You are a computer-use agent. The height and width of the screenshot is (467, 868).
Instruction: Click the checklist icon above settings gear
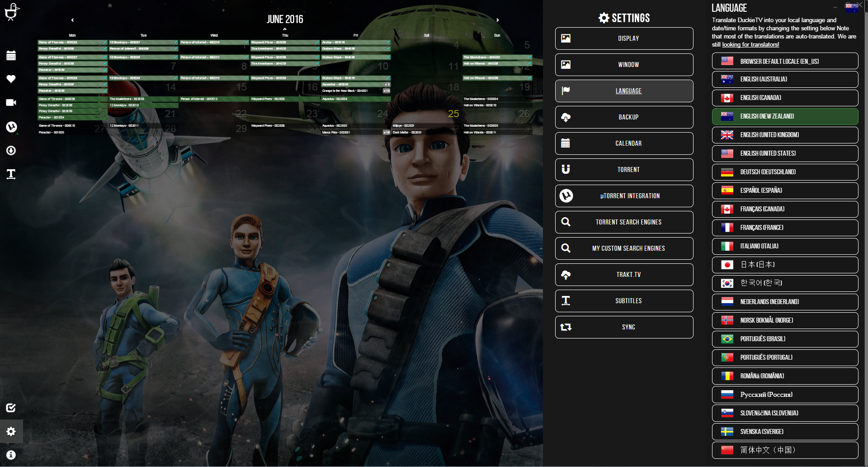click(11, 408)
